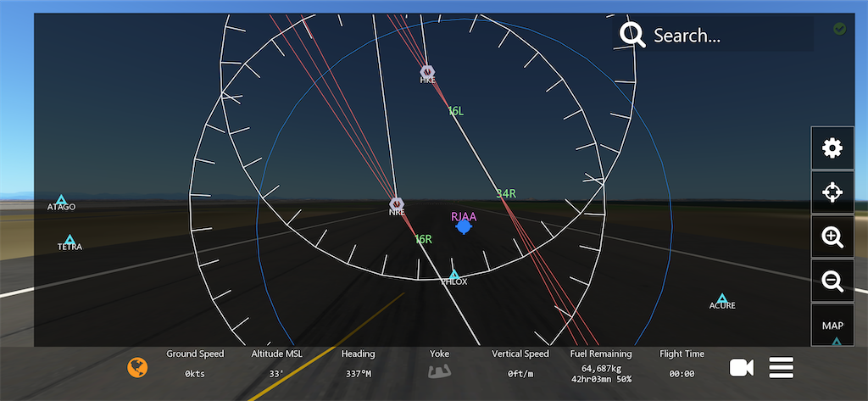Open the MAP mode selector
This screenshot has height=401, width=868.
tap(832, 326)
